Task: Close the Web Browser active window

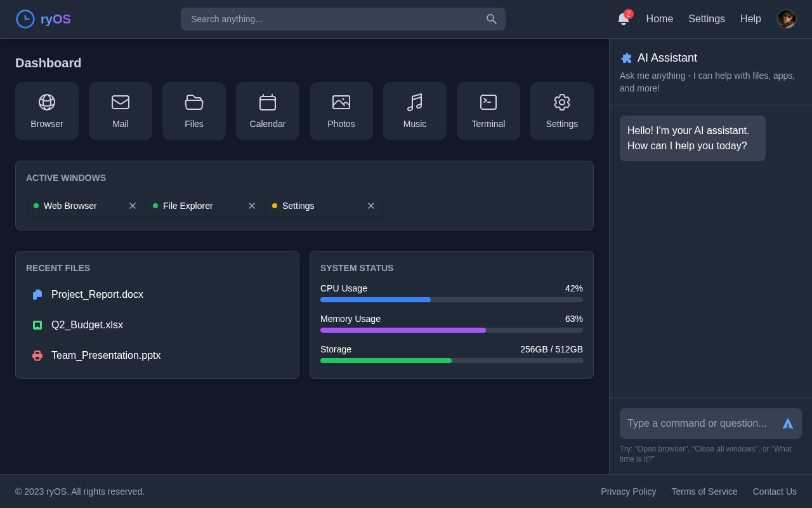Action: 133,206
